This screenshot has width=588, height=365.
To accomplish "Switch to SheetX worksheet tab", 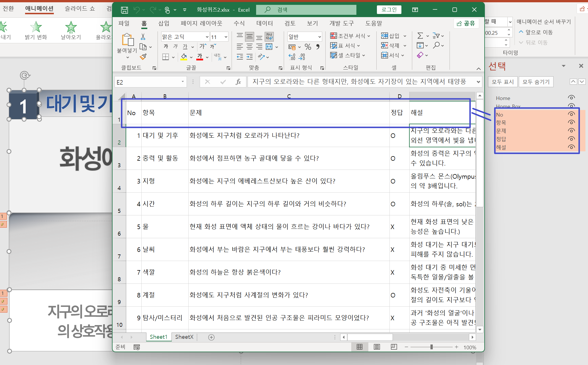I will pos(184,337).
